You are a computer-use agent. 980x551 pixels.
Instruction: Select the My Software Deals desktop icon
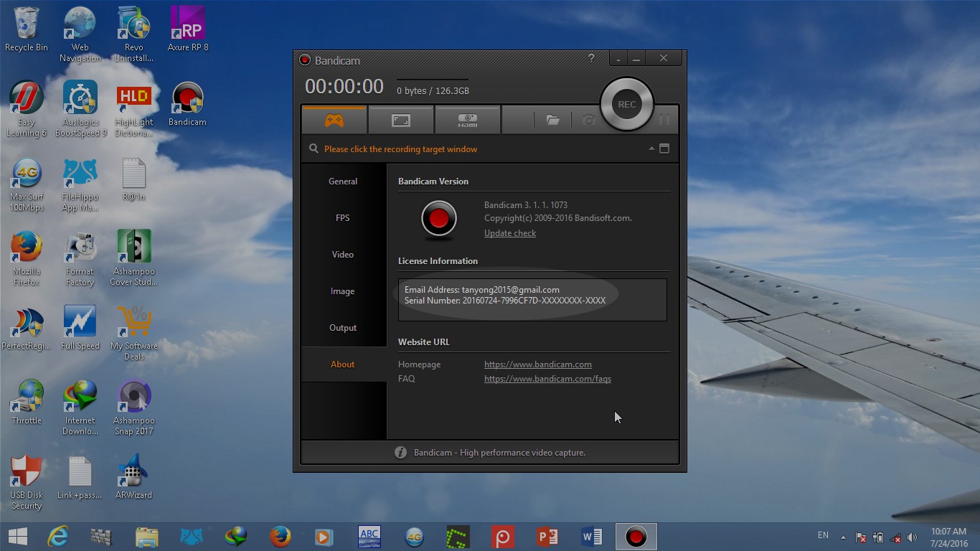click(x=133, y=334)
